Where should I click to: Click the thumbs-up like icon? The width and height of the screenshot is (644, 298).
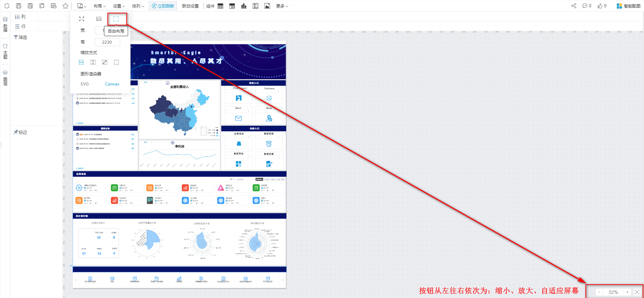tap(600, 6)
